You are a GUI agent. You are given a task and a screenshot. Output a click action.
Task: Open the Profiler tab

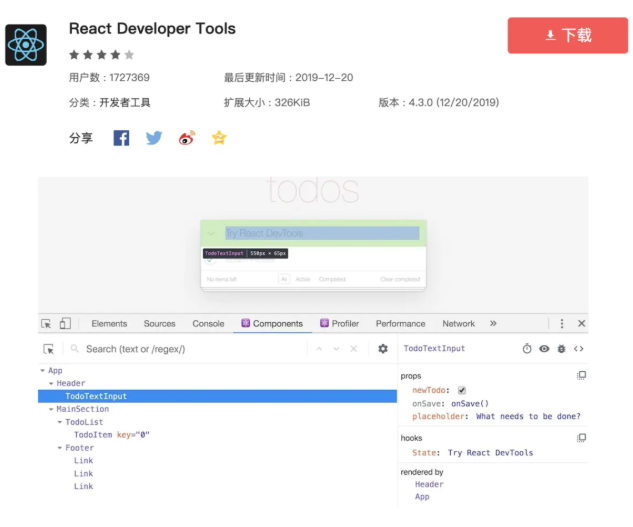pos(339,323)
